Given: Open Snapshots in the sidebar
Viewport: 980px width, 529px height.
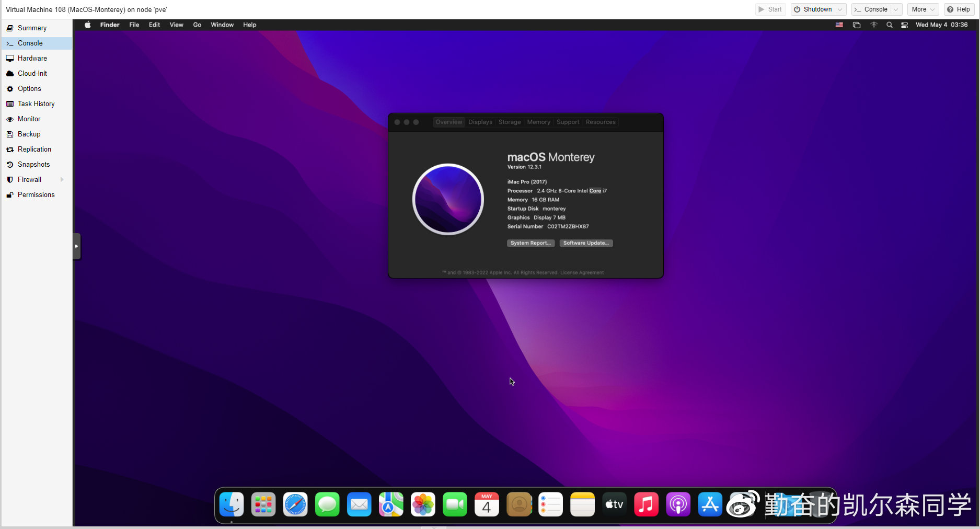Looking at the screenshot, I should 37,164.
